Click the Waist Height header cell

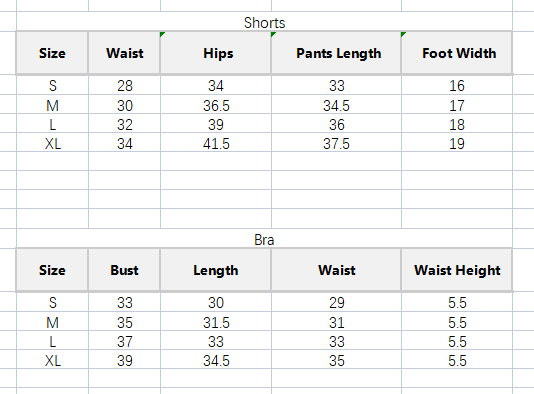457,270
